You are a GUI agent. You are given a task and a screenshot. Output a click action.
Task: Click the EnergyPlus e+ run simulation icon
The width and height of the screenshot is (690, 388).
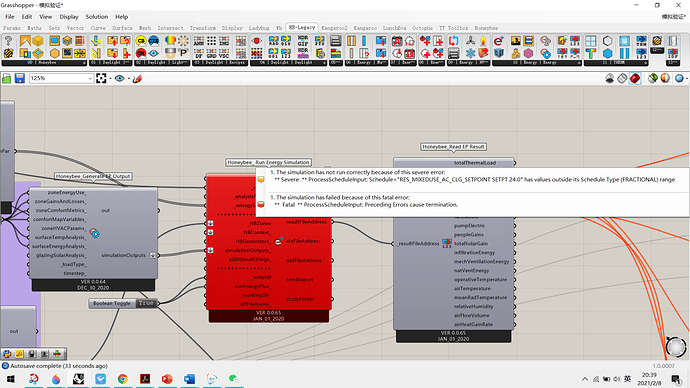coord(499,41)
